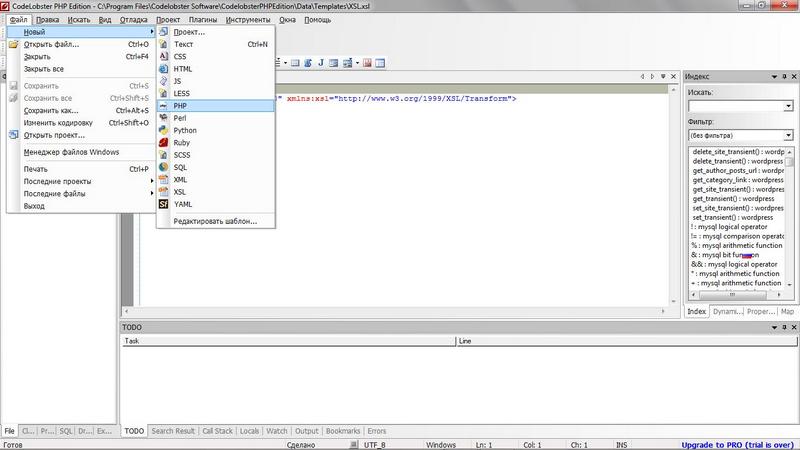Click the editor tab scroll-right arrow

(653, 77)
